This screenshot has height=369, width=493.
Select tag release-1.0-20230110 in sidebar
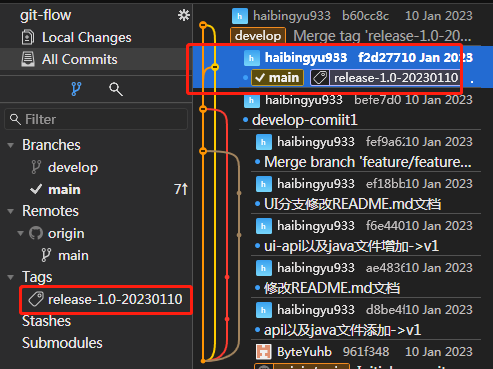115,299
